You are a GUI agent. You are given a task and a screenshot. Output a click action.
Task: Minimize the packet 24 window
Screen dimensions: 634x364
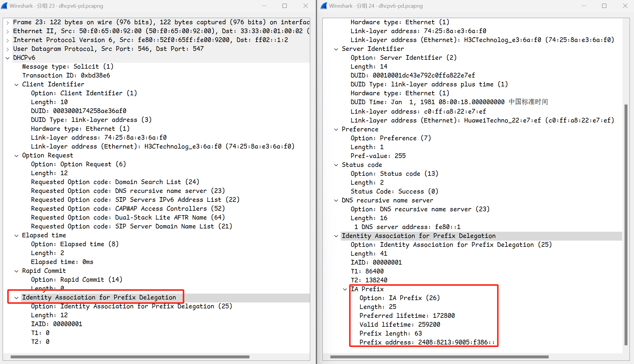pyautogui.click(x=584, y=6)
